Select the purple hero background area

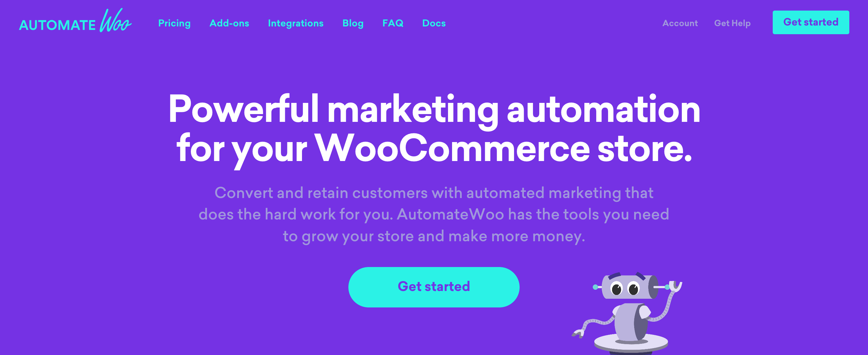(434, 178)
